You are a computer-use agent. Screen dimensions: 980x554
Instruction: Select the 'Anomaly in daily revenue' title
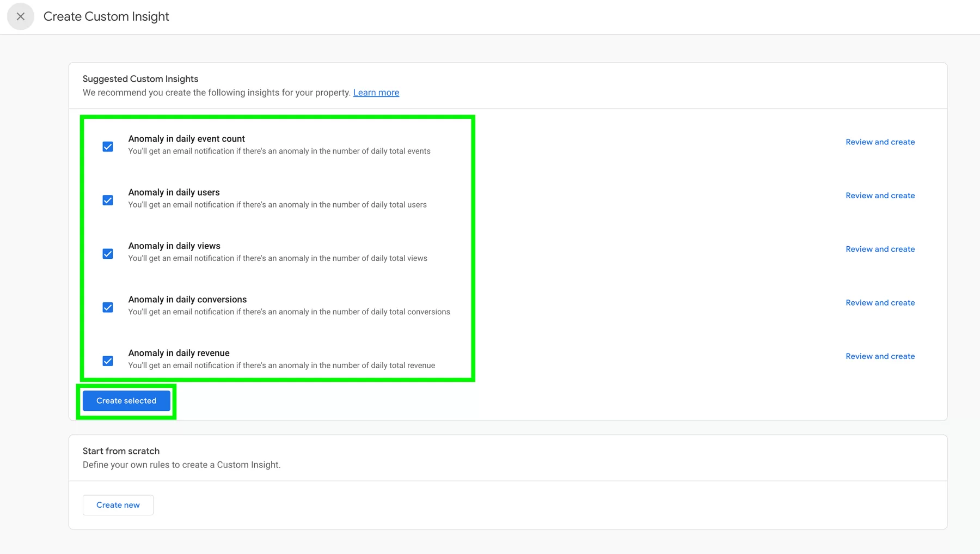(179, 353)
